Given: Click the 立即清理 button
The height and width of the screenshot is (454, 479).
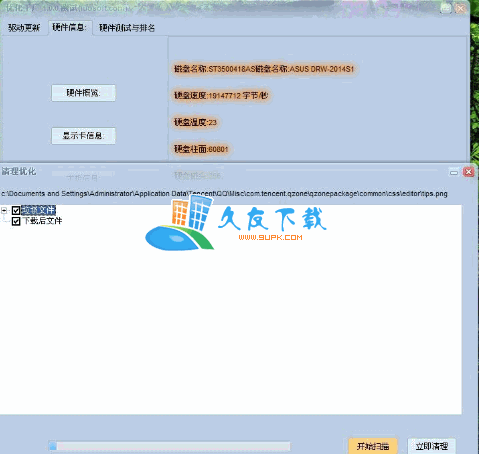Looking at the screenshot, I should pos(432,446).
